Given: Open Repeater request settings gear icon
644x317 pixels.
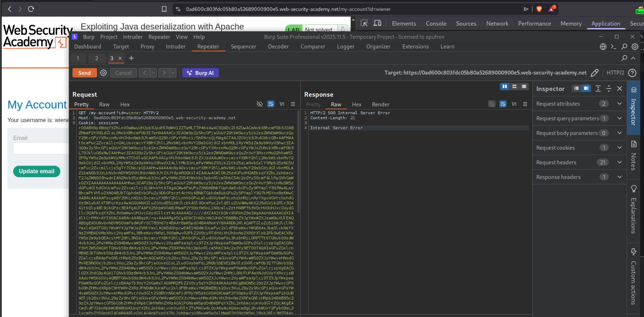Looking at the screenshot, I should coord(103,73).
